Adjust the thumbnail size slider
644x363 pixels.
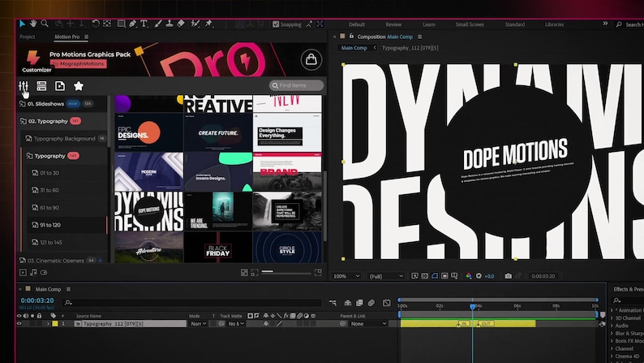point(286,272)
